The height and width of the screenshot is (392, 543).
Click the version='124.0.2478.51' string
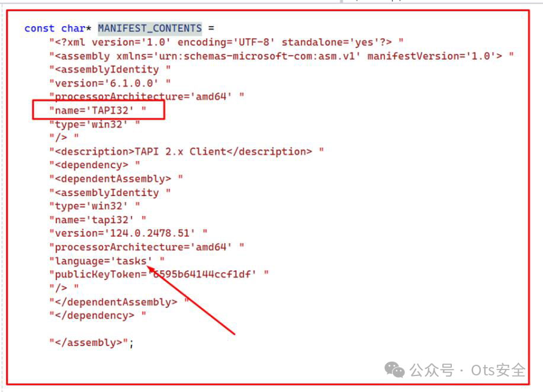pyautogui.click(x=128, y=233)
